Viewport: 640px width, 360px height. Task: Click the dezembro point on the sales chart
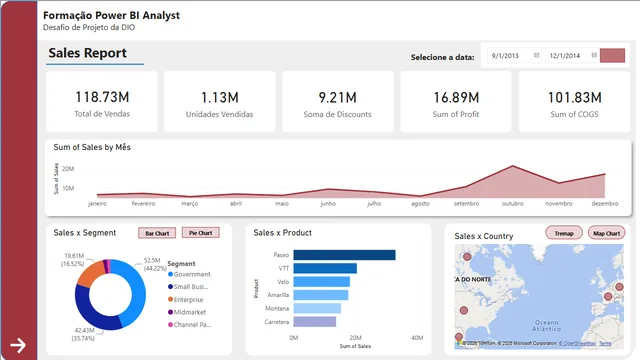604,174
